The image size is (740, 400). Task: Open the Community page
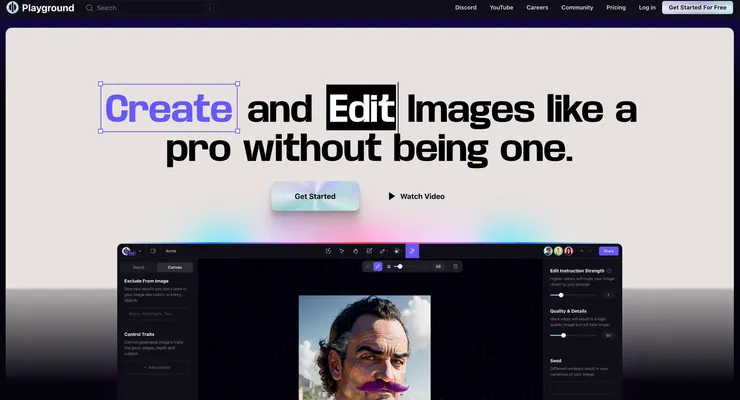[x=577, y=8]
